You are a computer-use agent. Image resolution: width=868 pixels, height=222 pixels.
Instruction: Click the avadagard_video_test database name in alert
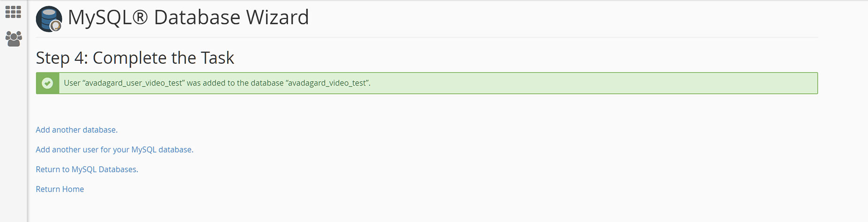tap(327, 83)
